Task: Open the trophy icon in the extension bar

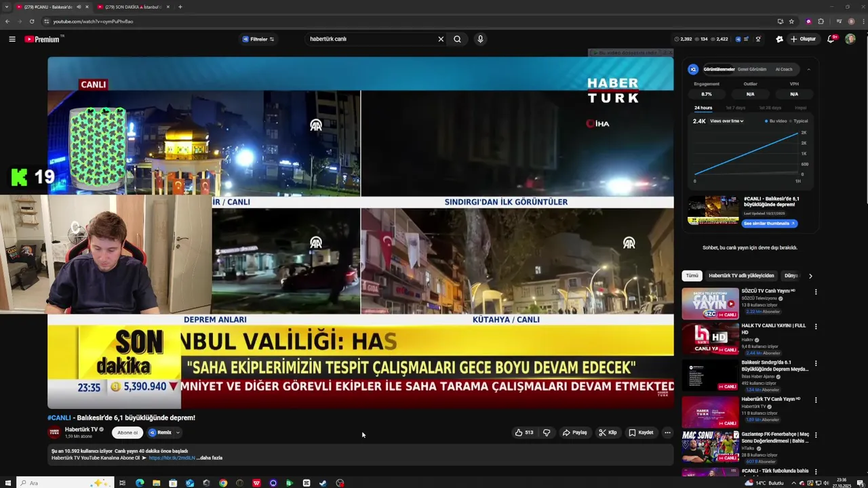Action: click(x=758, y=39)
